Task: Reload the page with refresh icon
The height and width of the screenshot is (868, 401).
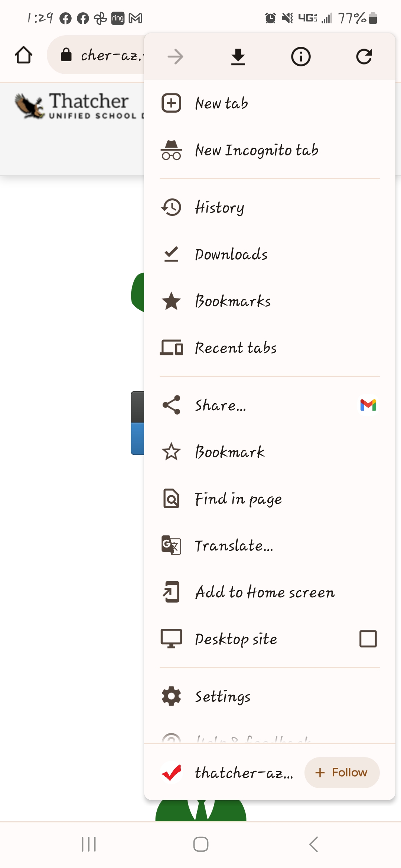Action: coord(364,57)
